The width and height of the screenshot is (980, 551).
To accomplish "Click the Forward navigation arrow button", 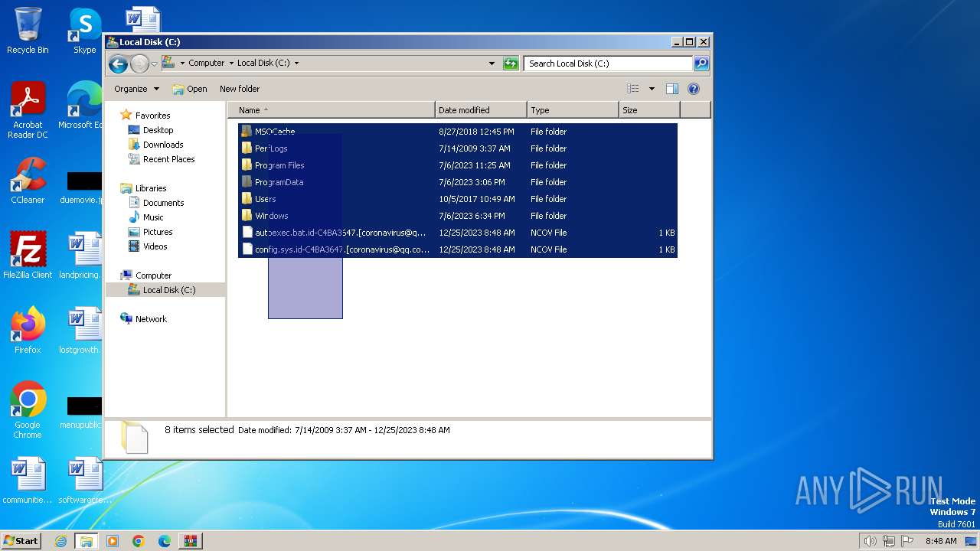I will click(139, 64).
